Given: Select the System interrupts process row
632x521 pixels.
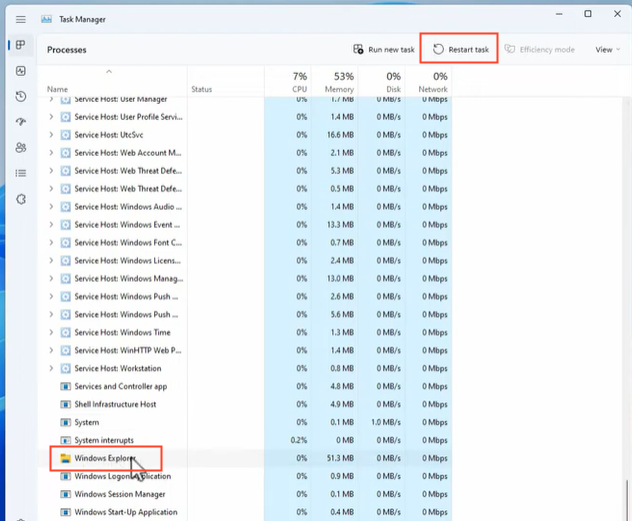Looking at the screenshot, I should (104, 441).
